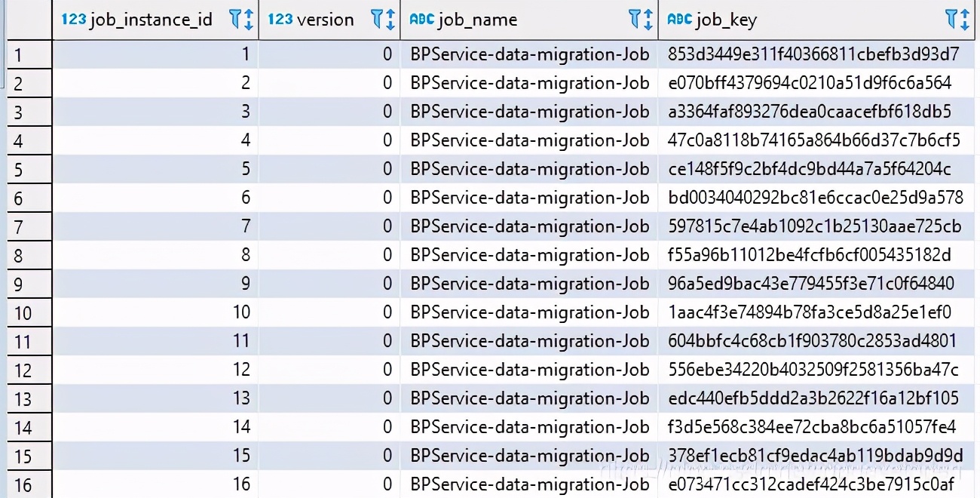Screen dimensions: 980x498
Task: Click version cell 0 in row 3
Action: click(329, 112)
